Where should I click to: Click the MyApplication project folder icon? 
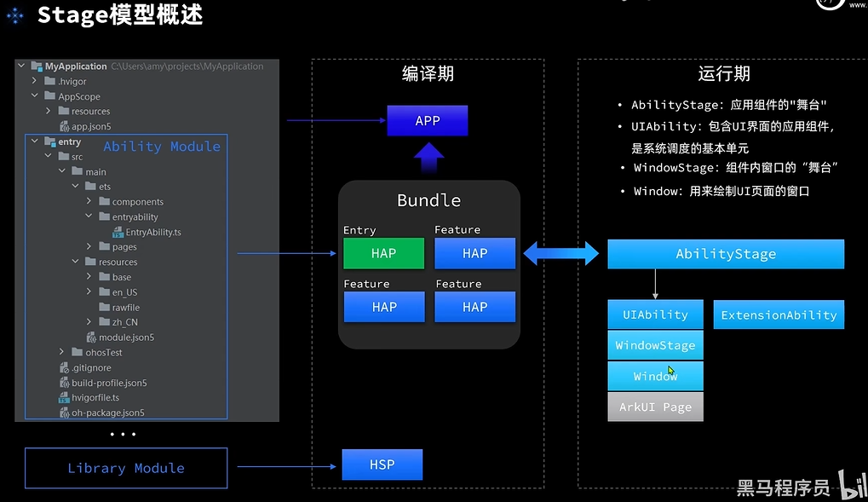[37, 66]
